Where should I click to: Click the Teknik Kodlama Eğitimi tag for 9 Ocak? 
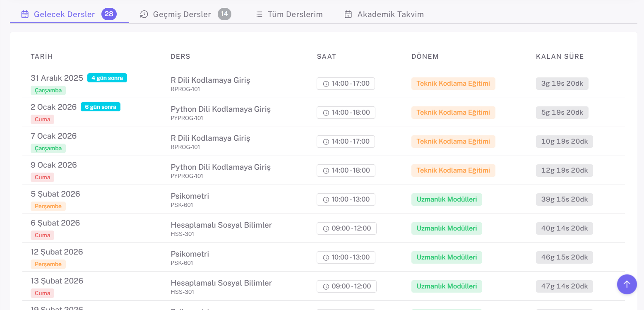tap(453, 171)
